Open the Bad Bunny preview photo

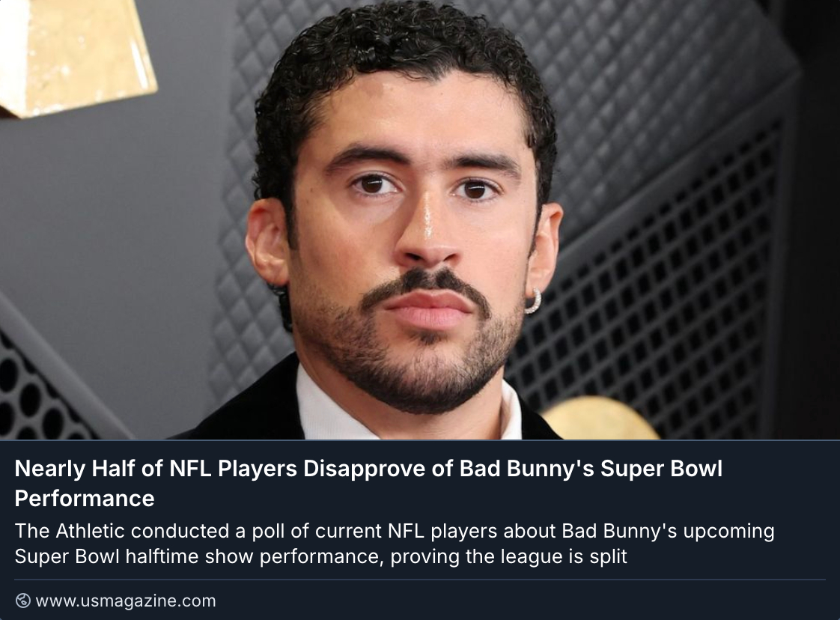419,219
